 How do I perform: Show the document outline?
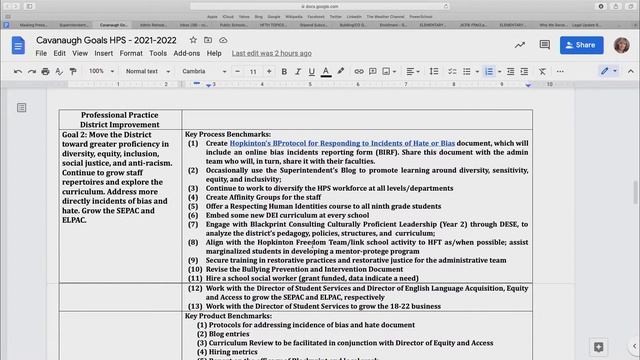[22, 108]
